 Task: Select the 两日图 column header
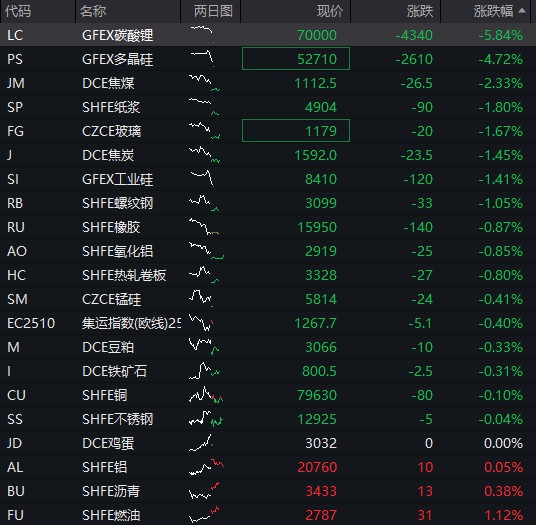(213, 11)
